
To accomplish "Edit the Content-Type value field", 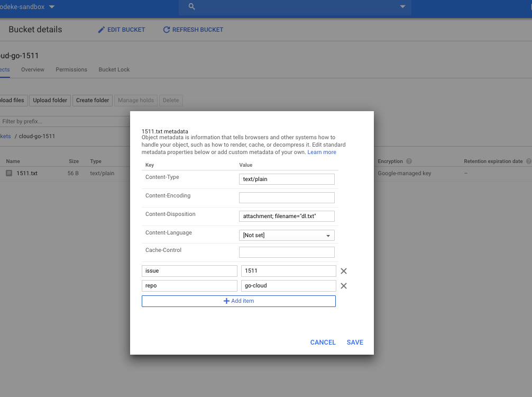I will coord(287,179).
